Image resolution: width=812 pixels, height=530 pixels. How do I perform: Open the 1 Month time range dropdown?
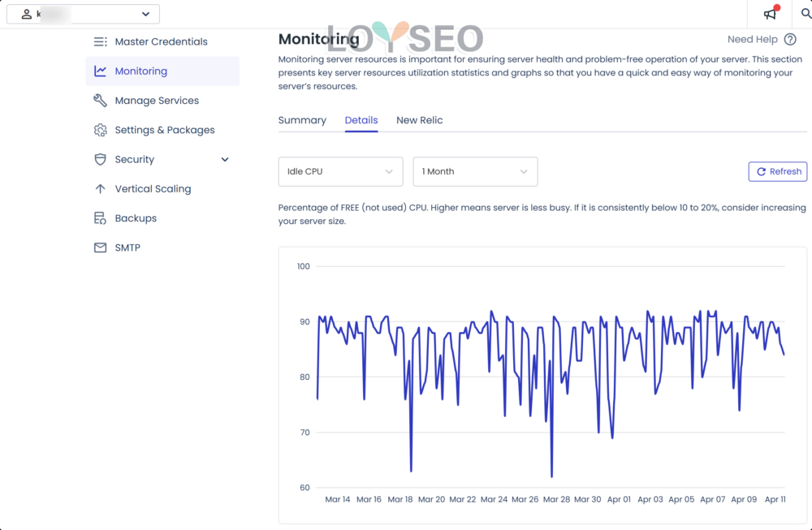tap(475, 171)
